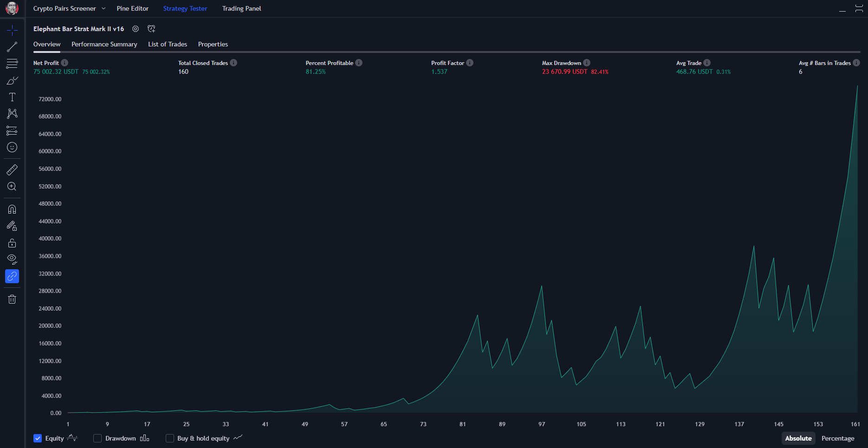This screenshot has height=448, width=868.
Task: Open the List of Trades tab
Action: point(168,44)
